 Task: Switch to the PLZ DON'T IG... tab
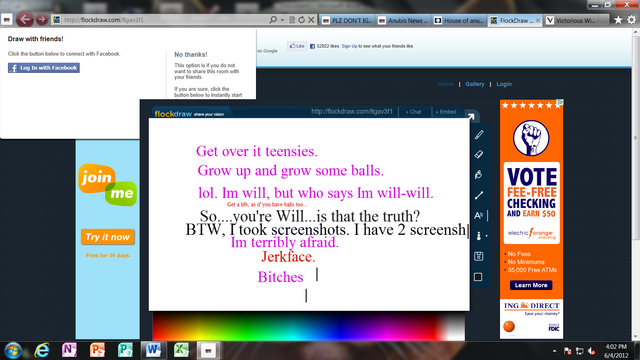tap(347, 20)
